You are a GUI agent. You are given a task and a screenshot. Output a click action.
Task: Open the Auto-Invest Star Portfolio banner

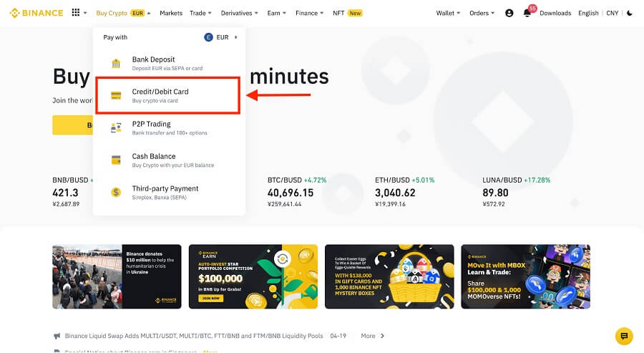[253, 276]
